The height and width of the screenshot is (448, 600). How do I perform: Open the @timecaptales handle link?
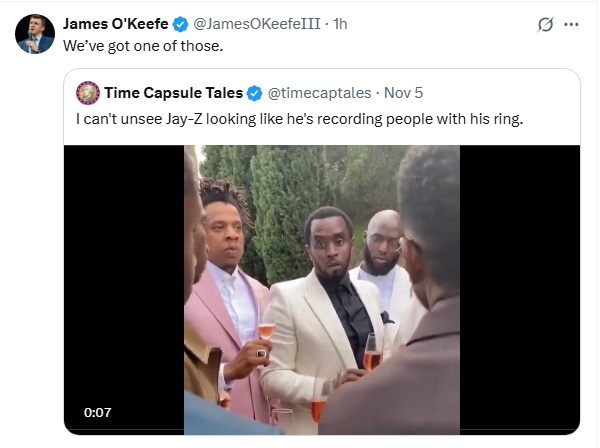(x=319, y=93)
